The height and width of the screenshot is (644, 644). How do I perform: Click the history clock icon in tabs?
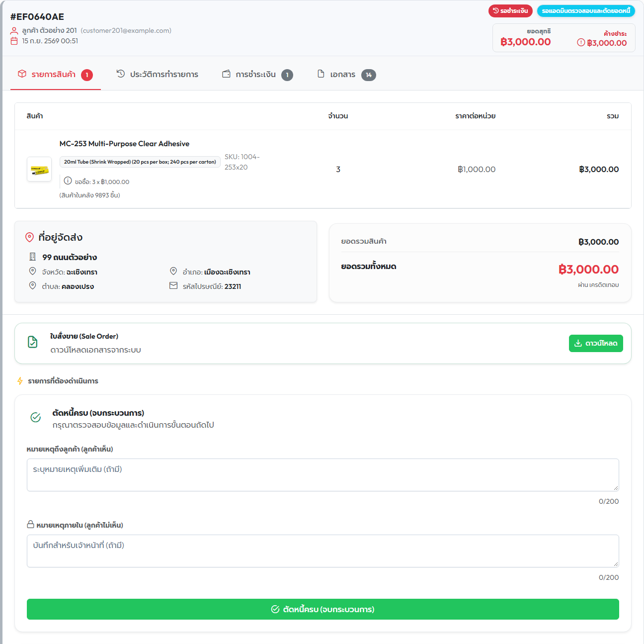pos(121,74)
